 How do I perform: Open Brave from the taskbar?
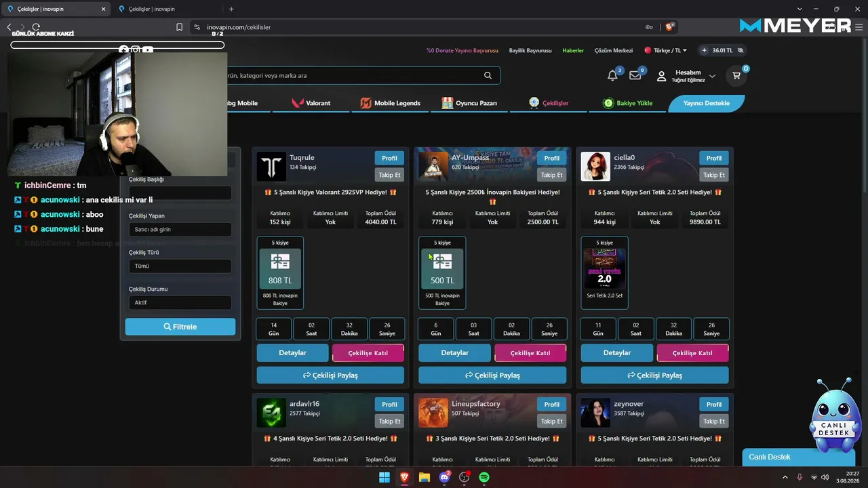click(x=404, y=477)
